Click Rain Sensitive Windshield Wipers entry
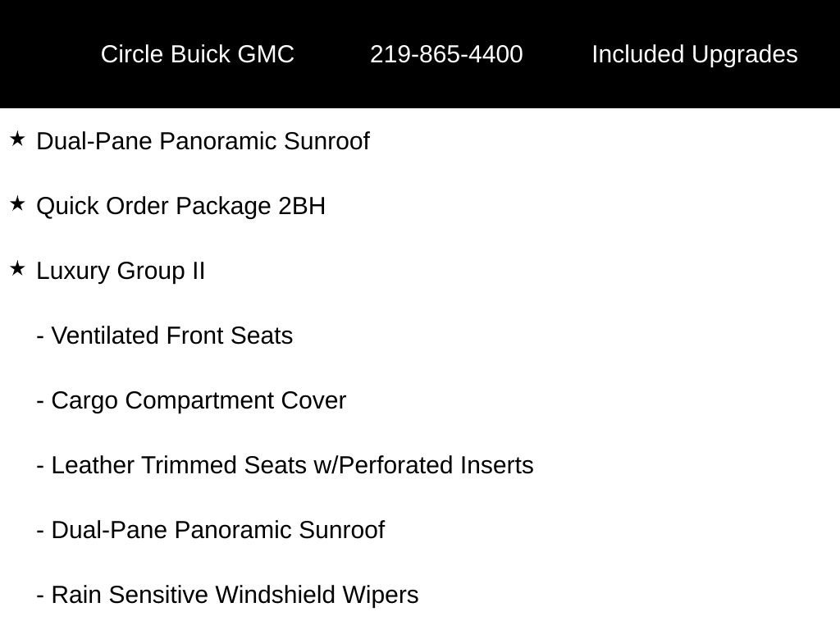Image resolution: width=840 pixels, height=630 pixels. tap(235, 596)
